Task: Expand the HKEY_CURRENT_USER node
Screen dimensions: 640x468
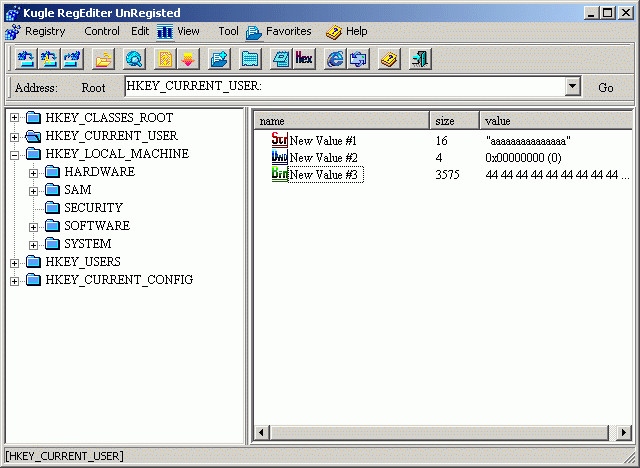Action: tap(14, 136)
